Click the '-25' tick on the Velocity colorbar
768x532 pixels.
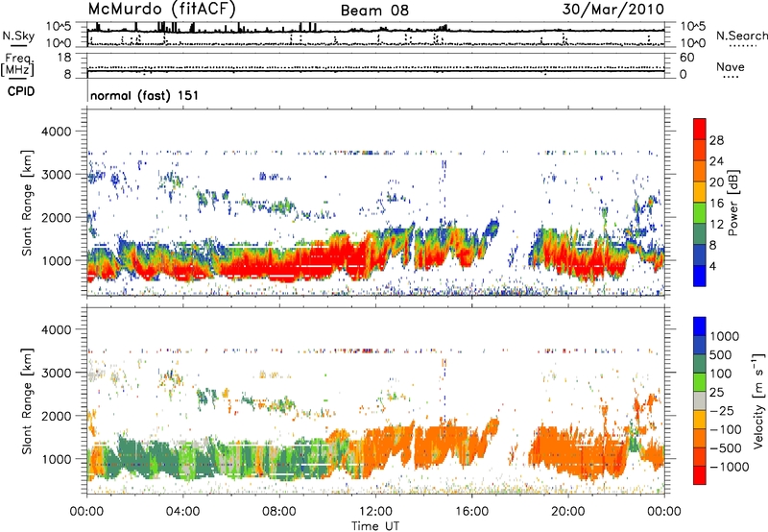coord(724,410)
